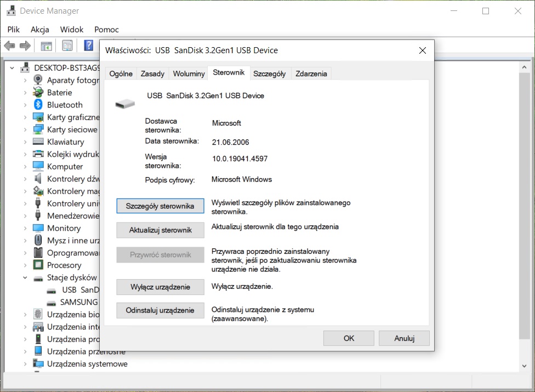Click the DESKTOP-BST3AG computer root icon

click(25, 67)
